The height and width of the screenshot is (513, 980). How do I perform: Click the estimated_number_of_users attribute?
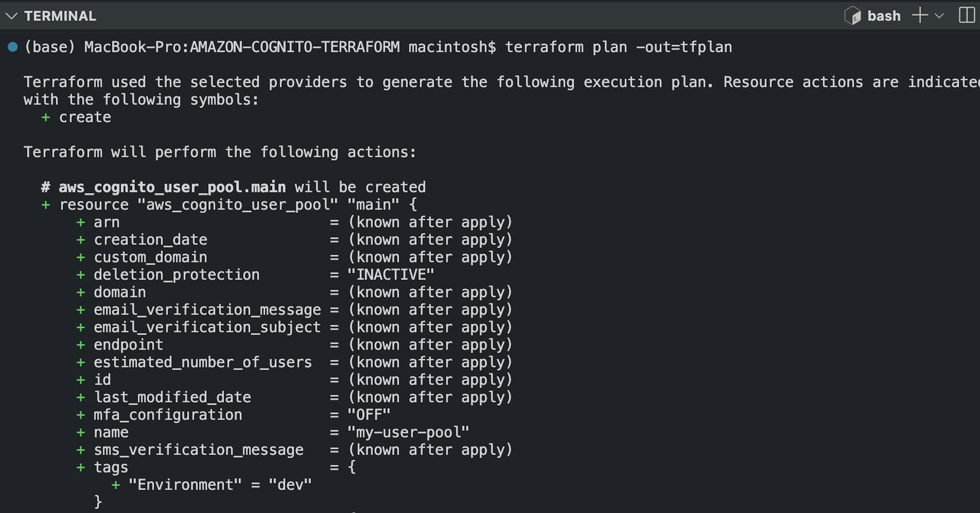pyautogui.click(x=203, y=362)
